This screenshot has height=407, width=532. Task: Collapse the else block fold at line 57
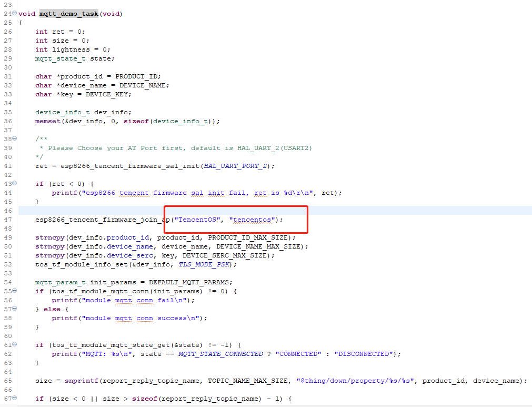coord(15,309)
